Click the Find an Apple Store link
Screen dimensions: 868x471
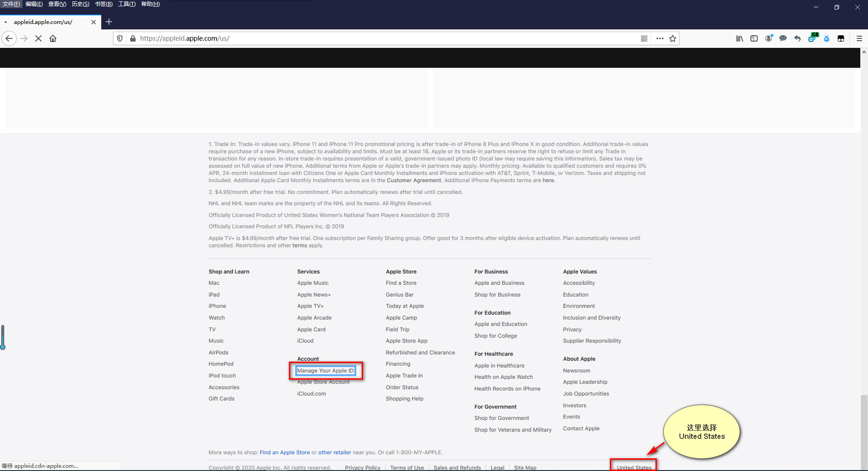pos(285,452)
